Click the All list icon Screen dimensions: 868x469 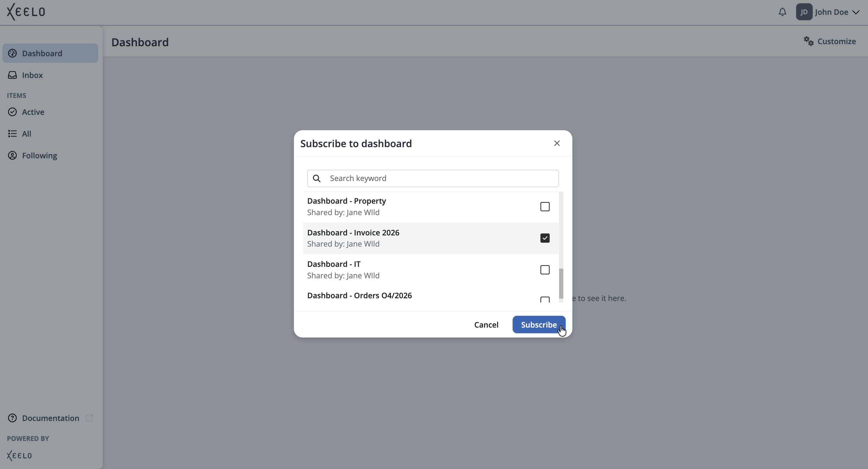coord(12,134)
